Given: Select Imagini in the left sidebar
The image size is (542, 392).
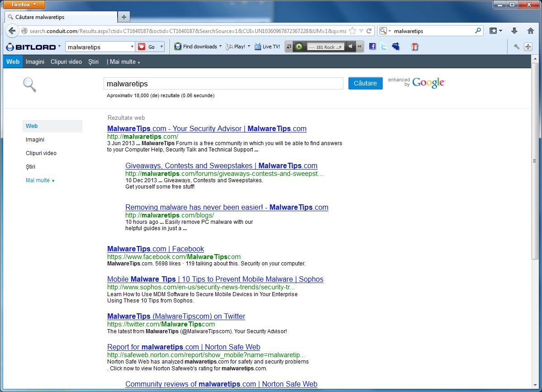Looking at the screenshot, I should 35,140.
